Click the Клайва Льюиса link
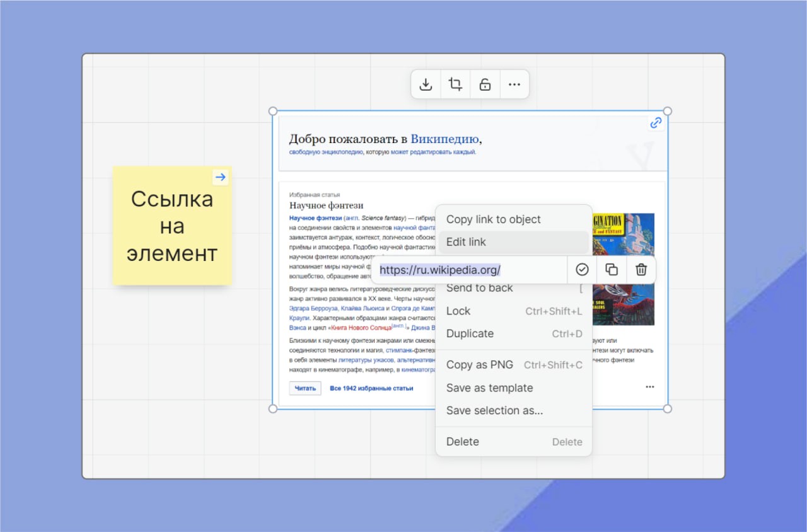807x532 pixels. [363, 309]
